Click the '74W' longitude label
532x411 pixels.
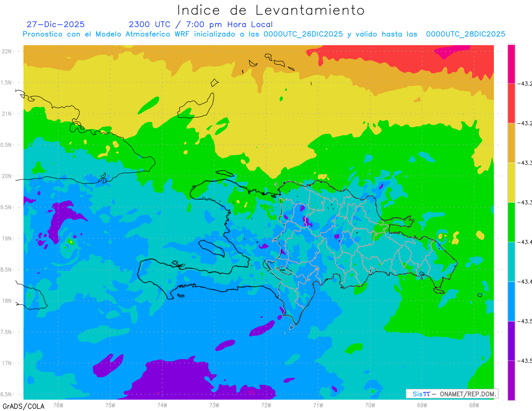click(x=162, y=405)
